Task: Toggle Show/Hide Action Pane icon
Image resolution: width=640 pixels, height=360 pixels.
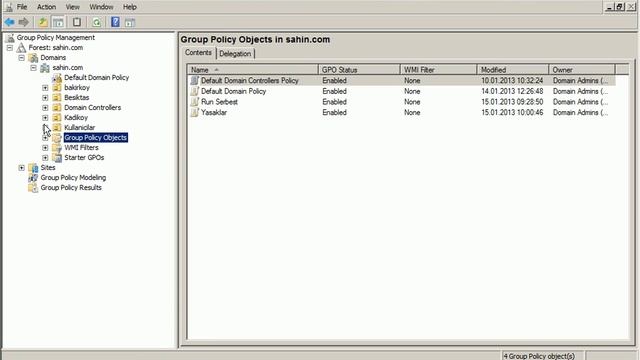Action: 130,22
